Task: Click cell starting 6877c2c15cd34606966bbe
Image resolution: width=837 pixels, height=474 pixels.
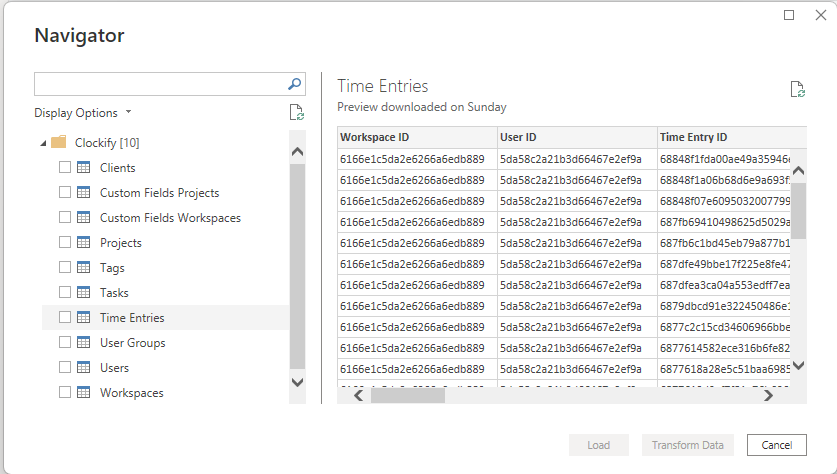Action: [724, 327]
